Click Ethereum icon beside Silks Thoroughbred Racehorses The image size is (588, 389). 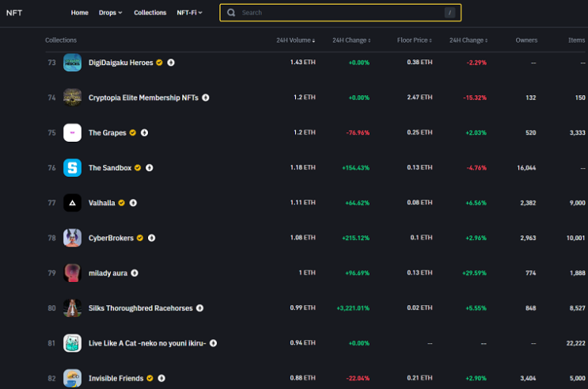(199, 308)
